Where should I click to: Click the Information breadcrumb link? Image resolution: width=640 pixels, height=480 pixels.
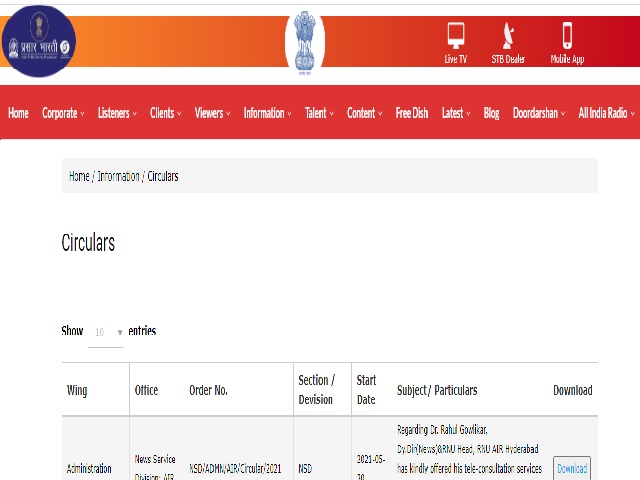[118, 176]
